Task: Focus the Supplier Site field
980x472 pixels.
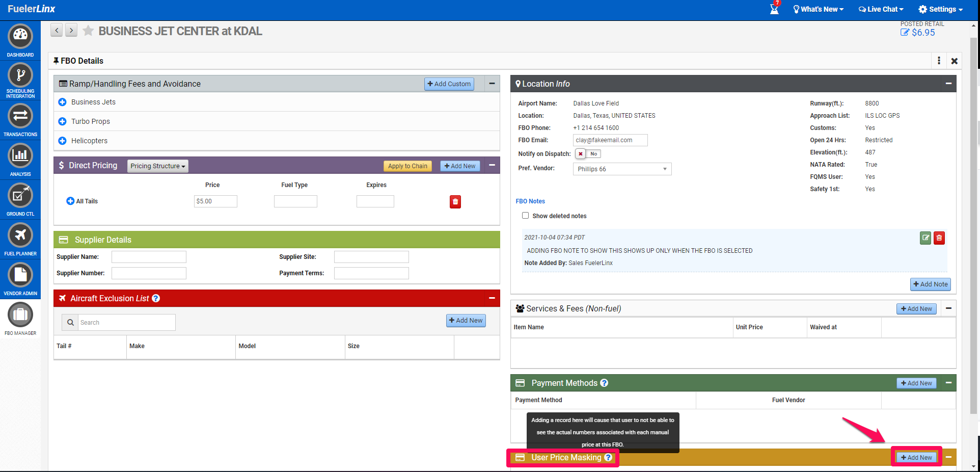Action: pos(371,257)
